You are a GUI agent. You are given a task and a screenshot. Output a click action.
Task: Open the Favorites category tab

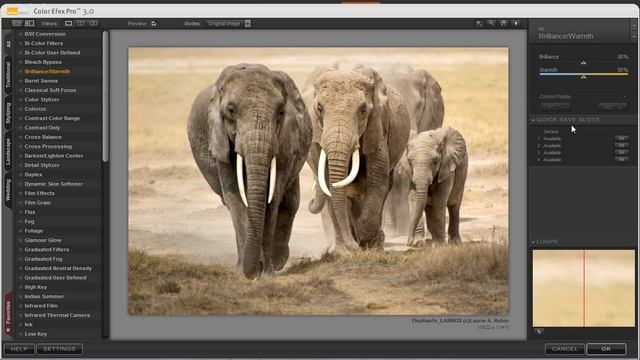pos(8,314)
